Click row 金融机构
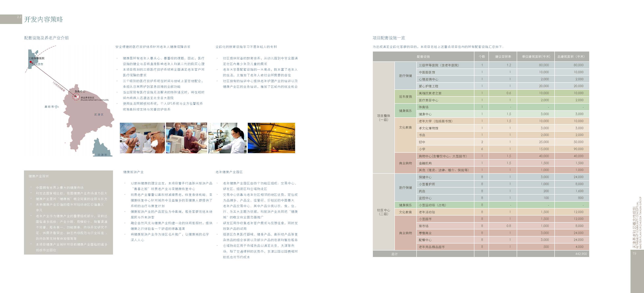The height and width of the screenshot is (293, 644). (503, 163)
